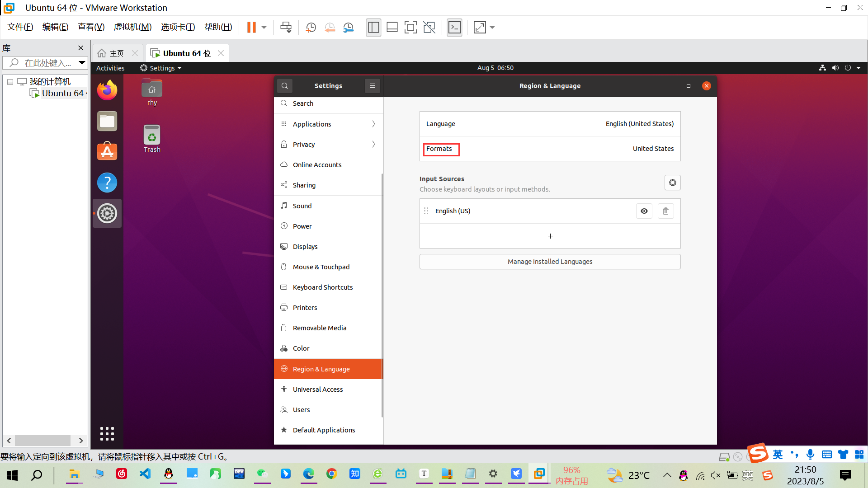Image resolution: width=868 pixels, height=488 pixels.
Task: Click the volume icon in Ubuntu top bar
Action: pyautogui.click(x=835, y=68)
